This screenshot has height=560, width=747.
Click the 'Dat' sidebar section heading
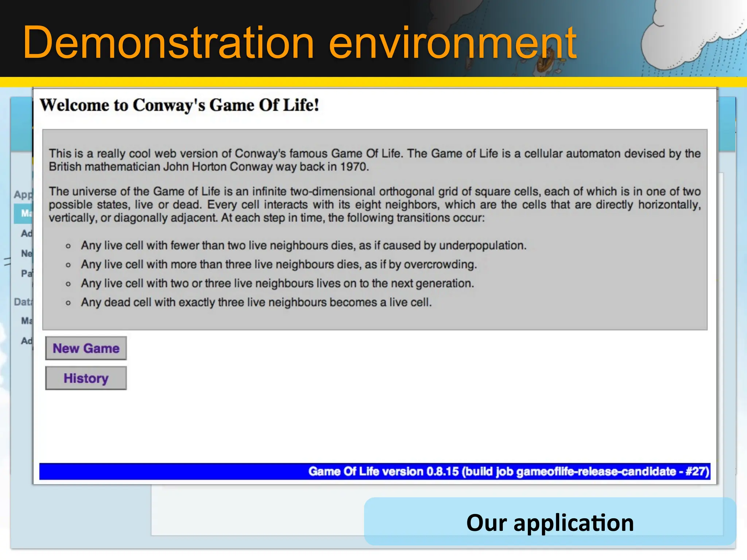pyautogui.click(x=23, y=302)
